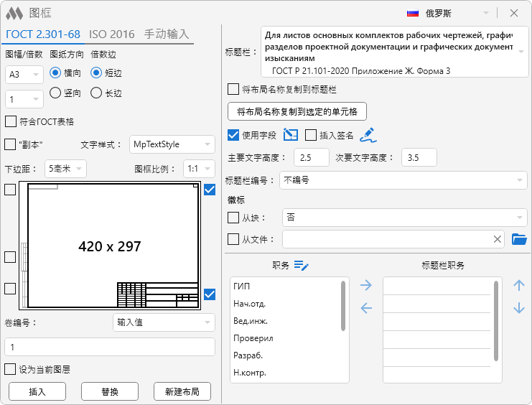Screen dimensions: 532x405
Task: Open the 标题栏编号 dropdown showing 不编号
Action: pos(403,180)
